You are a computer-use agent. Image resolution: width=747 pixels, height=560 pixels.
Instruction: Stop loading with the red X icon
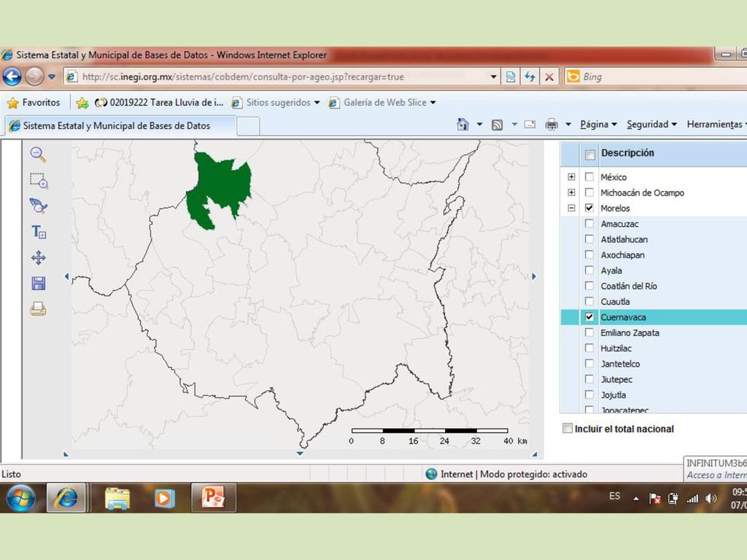pyautogui.click(x=549, y=77)
